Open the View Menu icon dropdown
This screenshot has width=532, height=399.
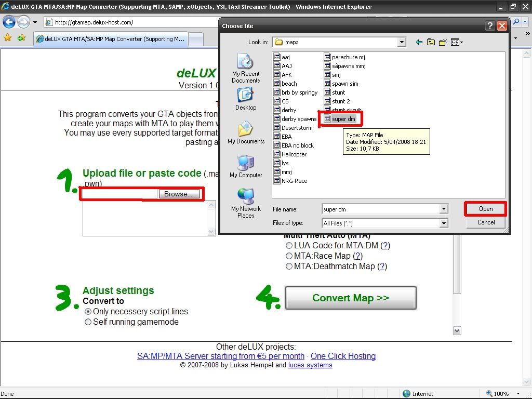pyautogui.click(x=457, y=42)
